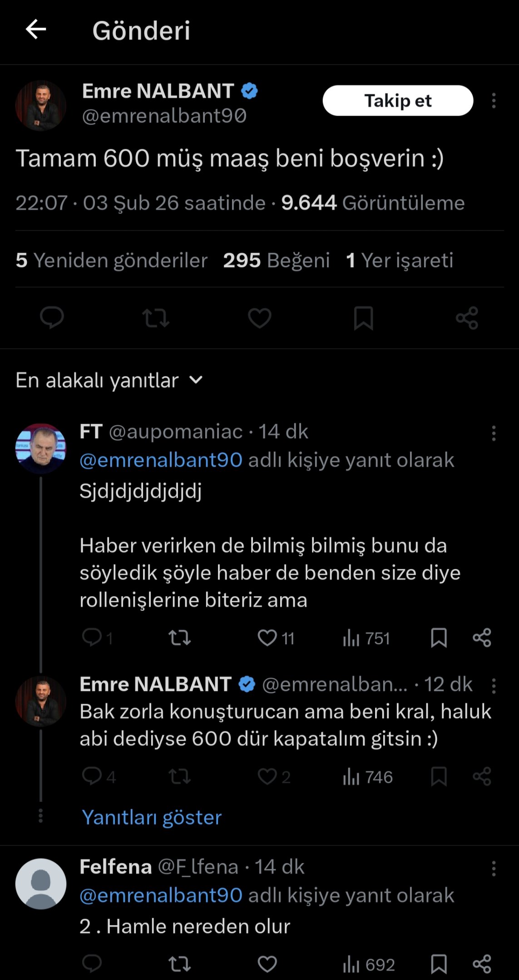
Task: Open FT's profile picture
Action: pos(41,449)
